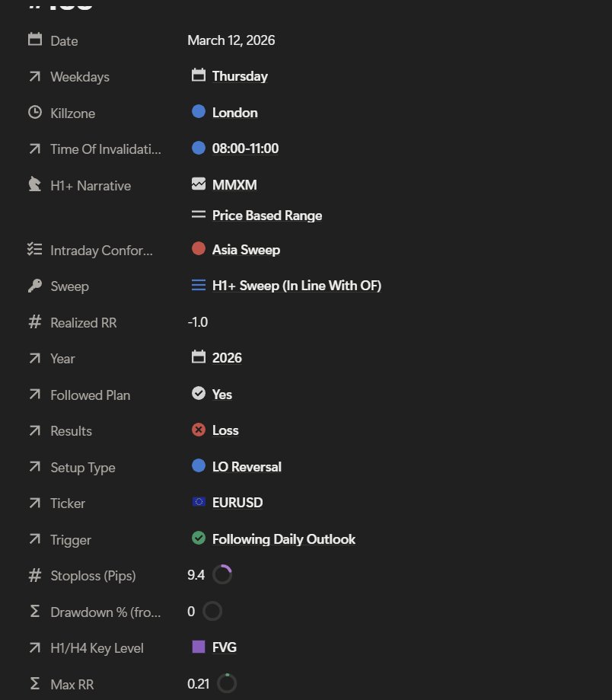
Task: Click the checkmark circle icon next to Yes
Action: tap(199, 393)
